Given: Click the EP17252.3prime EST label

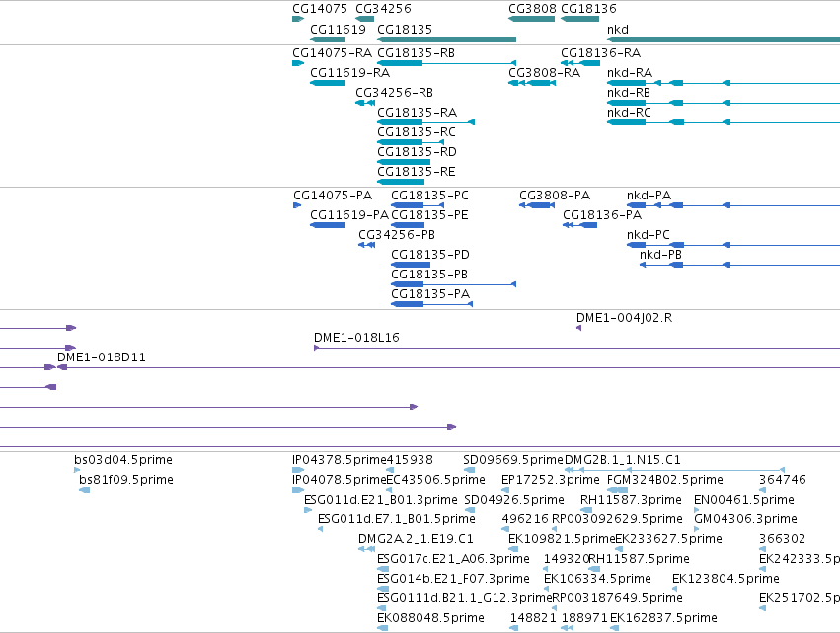Looking at the screenshot, I should point(551,480).
